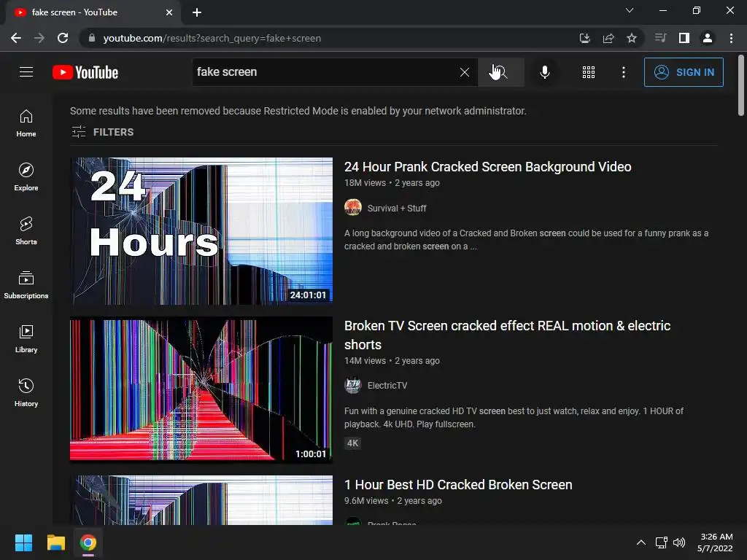Open the tab search chevron

(630, 10)
